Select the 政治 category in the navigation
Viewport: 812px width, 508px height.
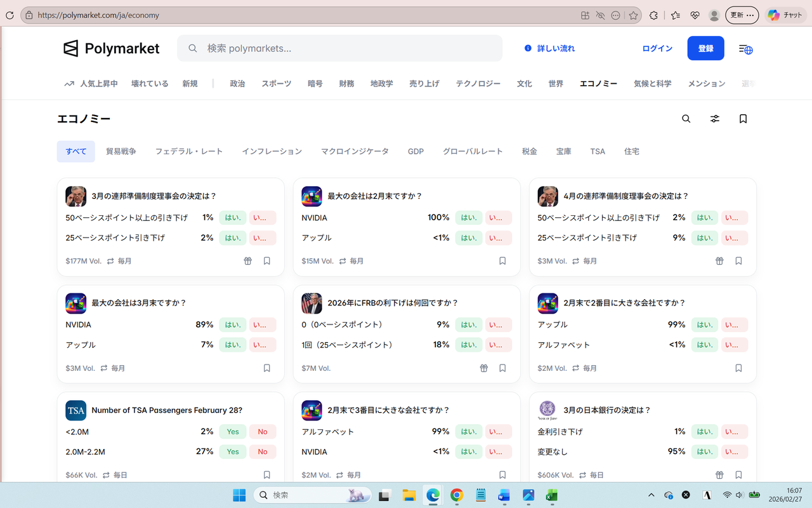237,84
